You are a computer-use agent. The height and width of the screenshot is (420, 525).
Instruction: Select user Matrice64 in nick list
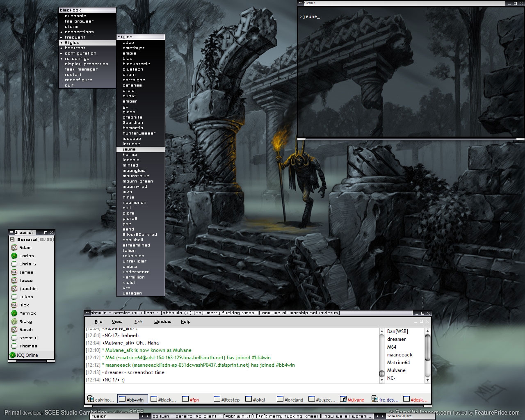(x=398, y=363)
